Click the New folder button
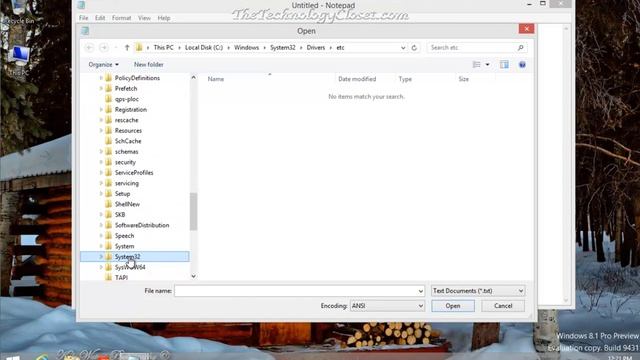This screenshot has height=360, width=640. tap(149, 64)
